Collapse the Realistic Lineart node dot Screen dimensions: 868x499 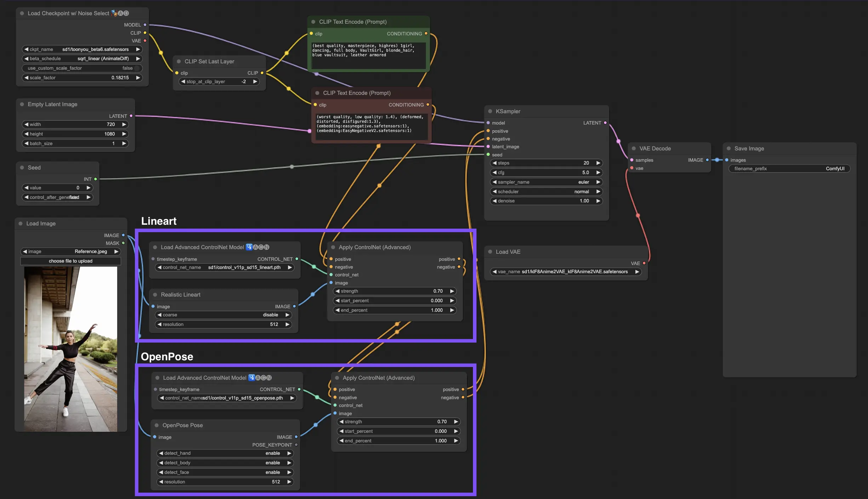pyautogui.click(x=155, y=295)
